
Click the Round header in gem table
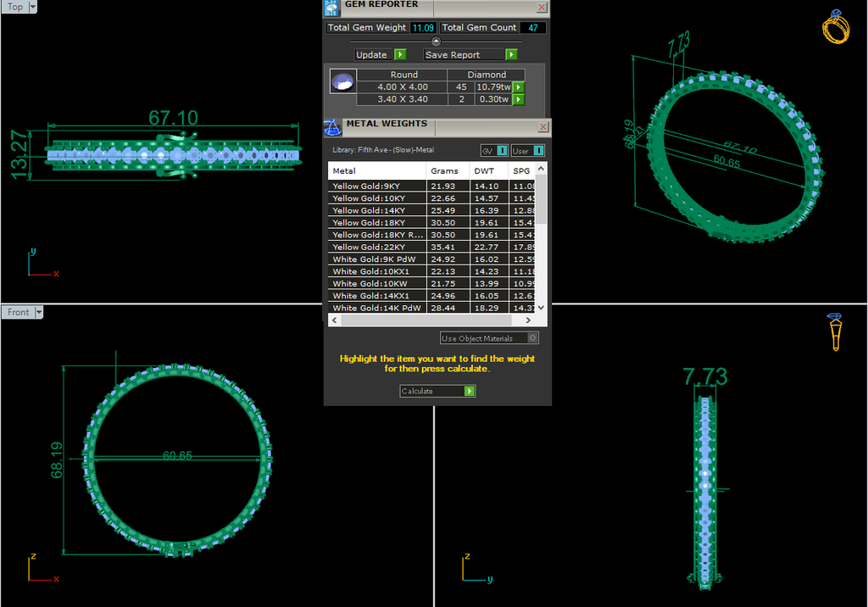[x=403, y=75]
